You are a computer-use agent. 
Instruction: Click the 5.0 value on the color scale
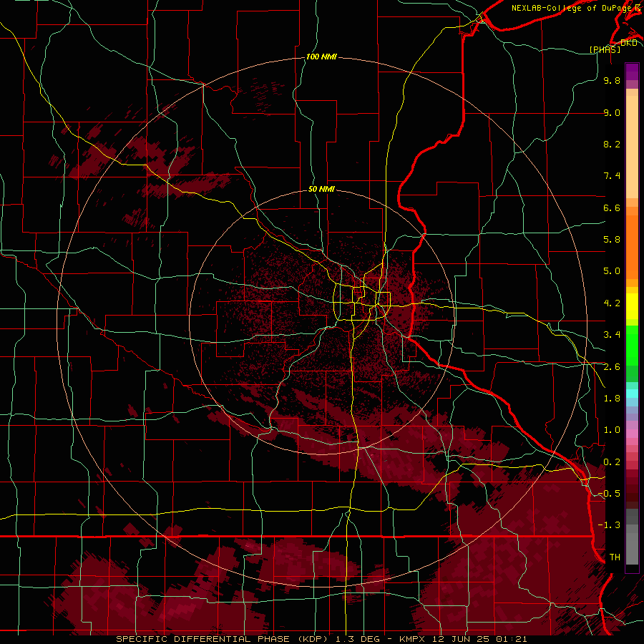612,271
